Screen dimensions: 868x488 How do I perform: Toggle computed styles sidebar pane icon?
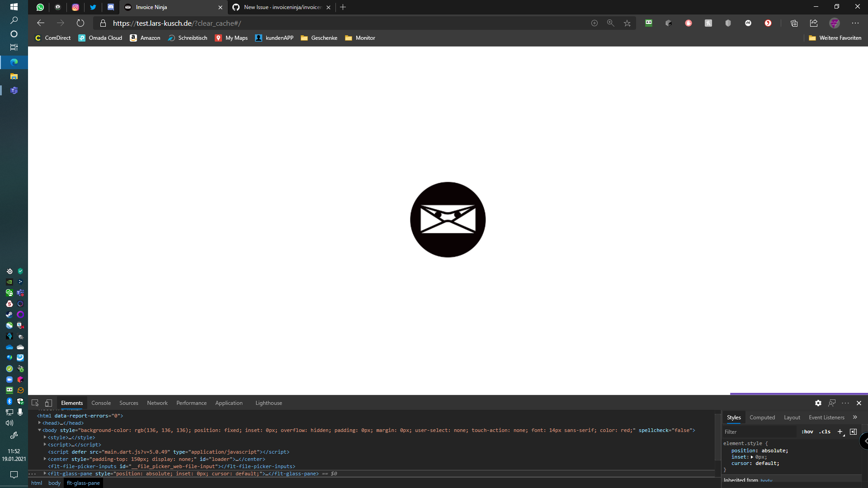click(x=853, y=432)
